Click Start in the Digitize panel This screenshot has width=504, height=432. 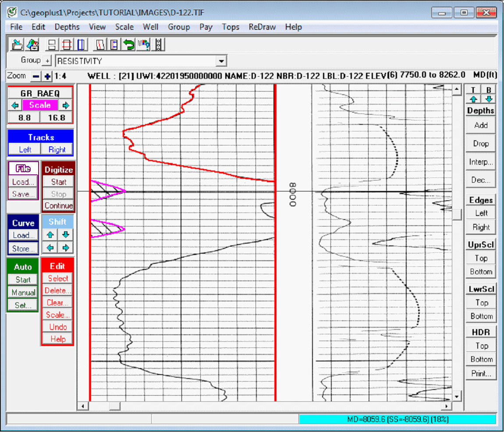click(x=59, y=182)
